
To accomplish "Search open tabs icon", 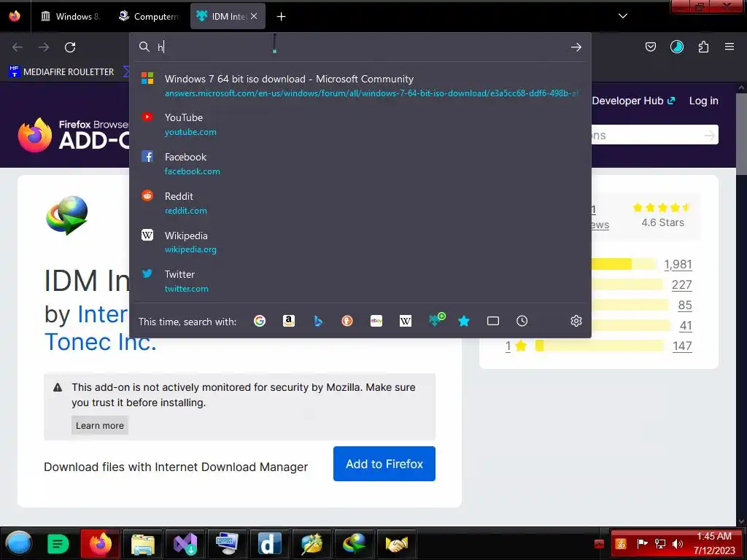I will [x=493, y=321].
